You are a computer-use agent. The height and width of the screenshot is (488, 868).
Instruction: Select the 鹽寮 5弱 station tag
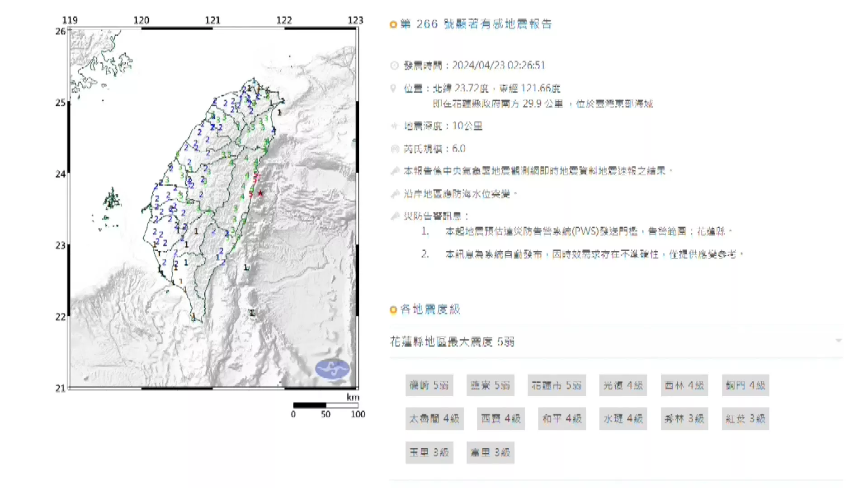491,385
